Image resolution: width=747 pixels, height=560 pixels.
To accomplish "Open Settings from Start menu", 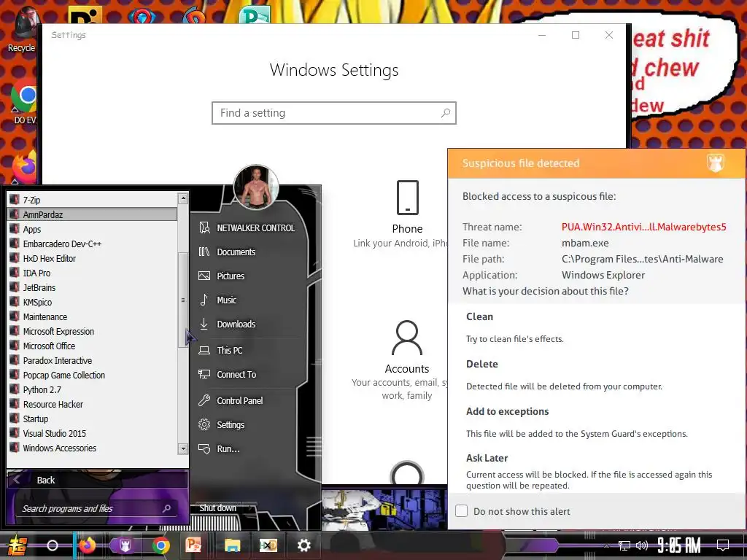I will coord(248,425).
